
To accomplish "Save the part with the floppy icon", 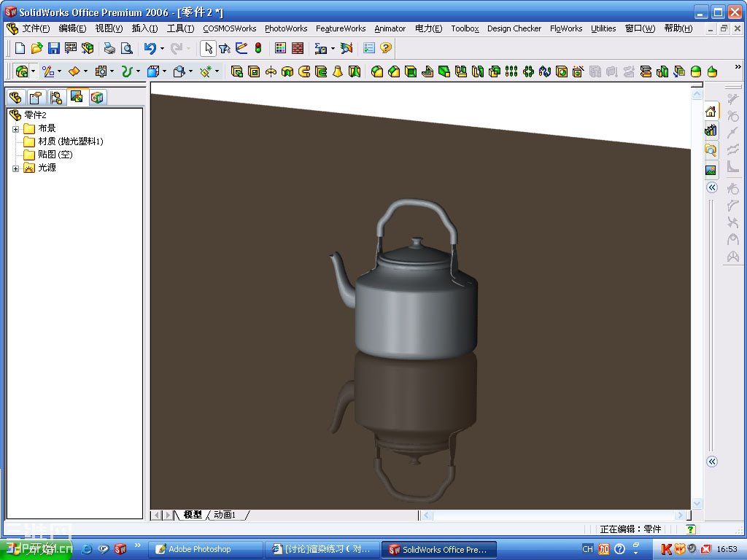I will pos(53,48).
